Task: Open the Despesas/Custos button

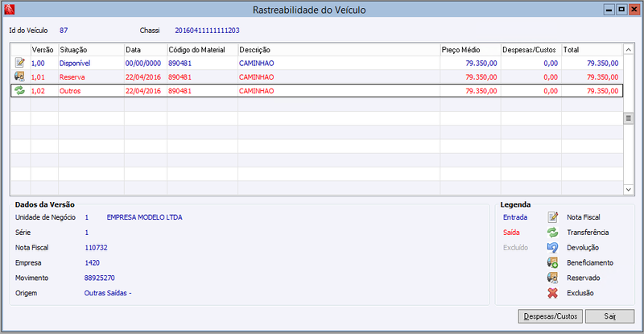Action: [551, 316]
